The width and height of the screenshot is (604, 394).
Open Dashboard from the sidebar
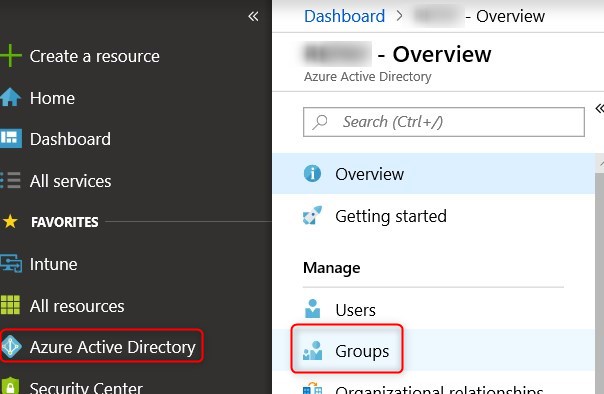click(x=70, y=139)
